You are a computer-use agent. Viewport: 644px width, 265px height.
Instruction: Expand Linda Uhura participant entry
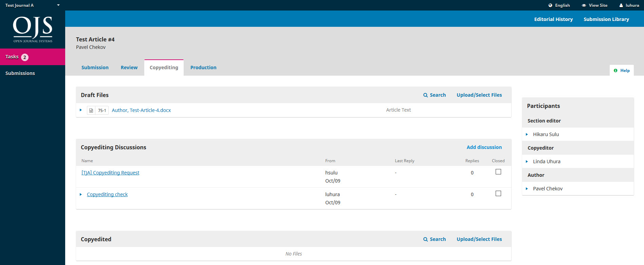(527, 162)
